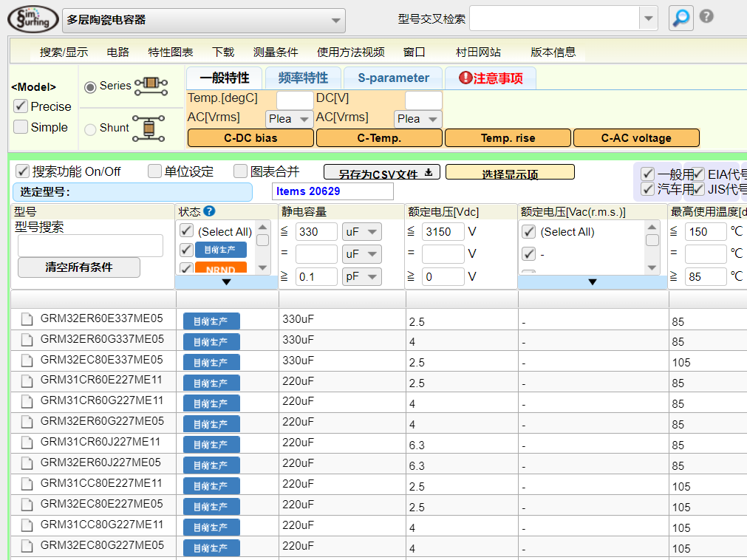This screenshot has width=747, height=560.
Task: Enable the Simple model checkbox
Action: point(21,127)
